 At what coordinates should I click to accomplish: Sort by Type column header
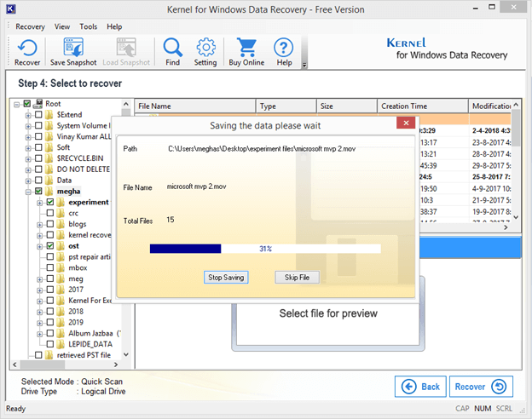click(286, 106)
